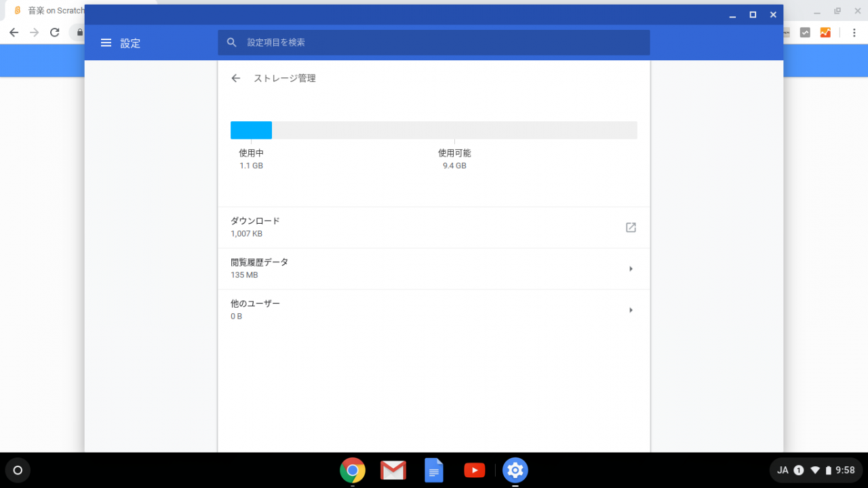Launch Google Docs from the shelf
This screenshot has height=488, width=868.
[x=434, y=470]
